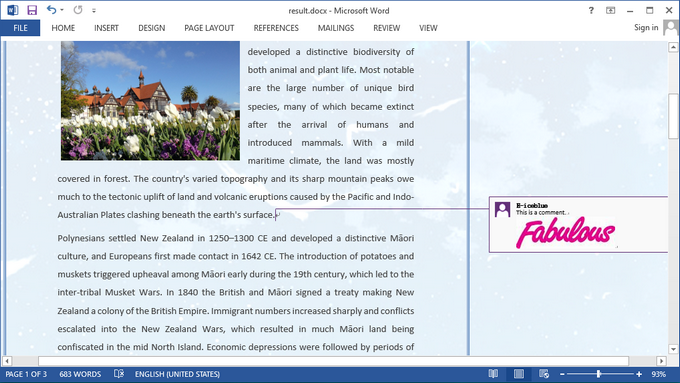Click the vertical scrollbar down arrow

tap(673, 349)
